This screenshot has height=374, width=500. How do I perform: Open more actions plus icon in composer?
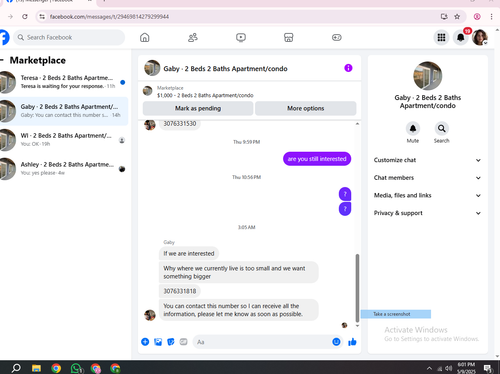[x=145, y=342]
